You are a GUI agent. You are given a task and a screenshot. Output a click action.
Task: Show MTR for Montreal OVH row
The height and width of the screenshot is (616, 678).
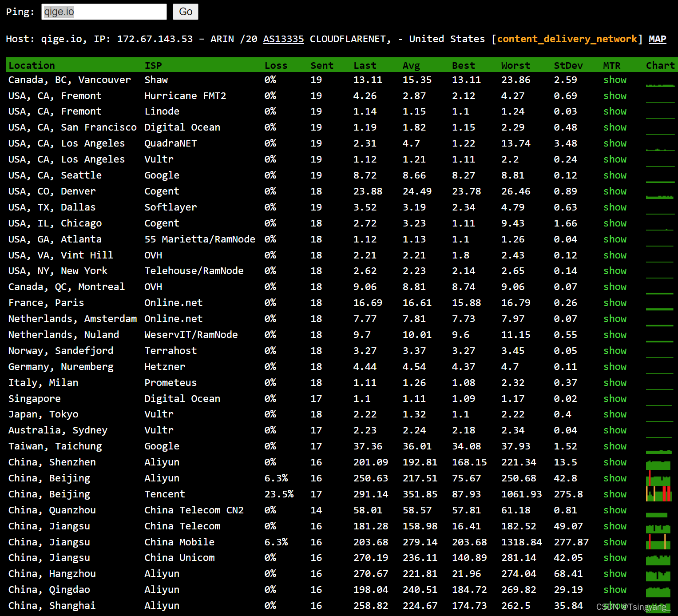point(615,287)
